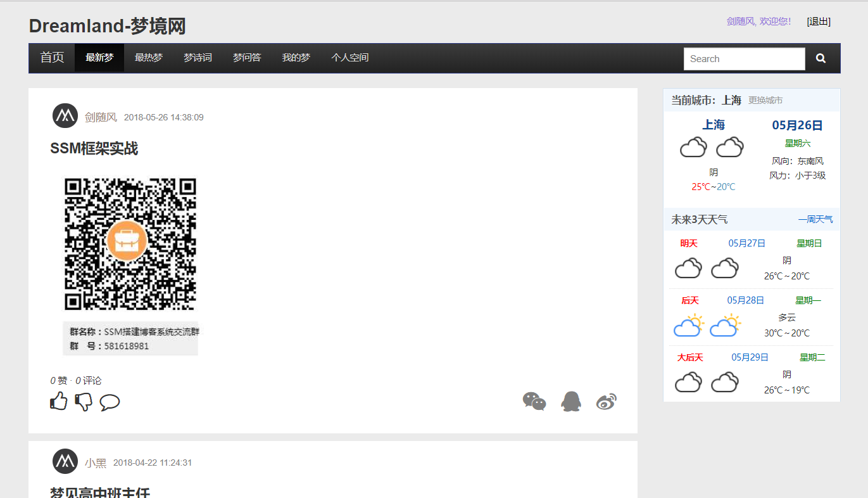868x498 pixels.
Task: Click the 05月27日 forecast date
Action: click(747, 243)
